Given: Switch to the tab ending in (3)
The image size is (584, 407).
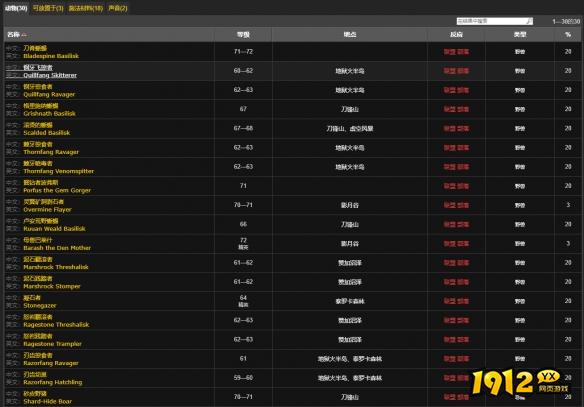Looking at the screenshot, I should [48, 8].
